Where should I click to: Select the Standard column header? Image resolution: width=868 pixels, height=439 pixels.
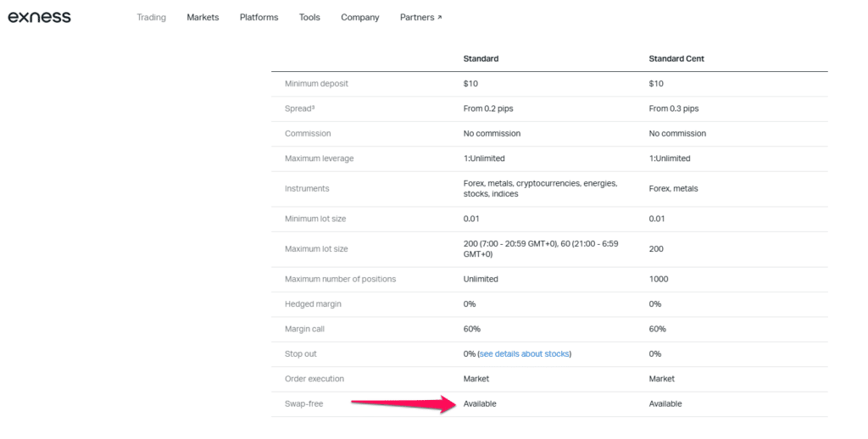(x=481, y=58)
